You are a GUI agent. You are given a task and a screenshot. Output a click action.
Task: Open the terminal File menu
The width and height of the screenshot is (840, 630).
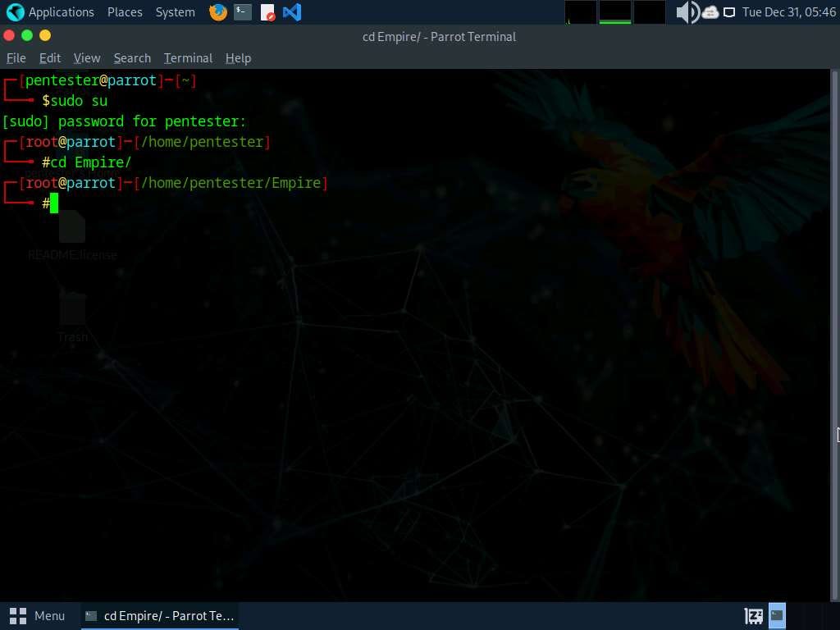pyautogui.click(x=16, y=58)
